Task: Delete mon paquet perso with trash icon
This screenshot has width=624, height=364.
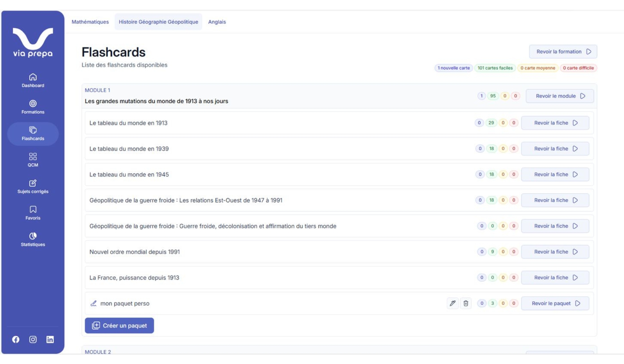Action: pos(466,303)
